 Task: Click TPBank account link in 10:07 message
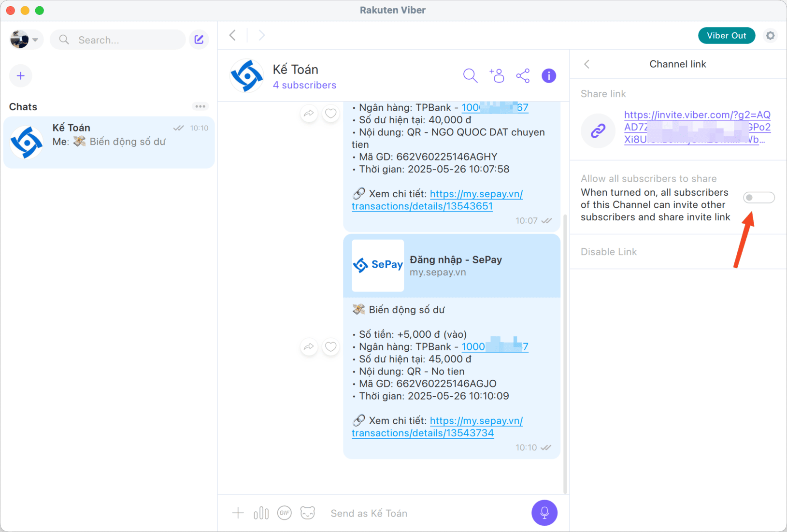pyautogui.click(x=495, y=107)
